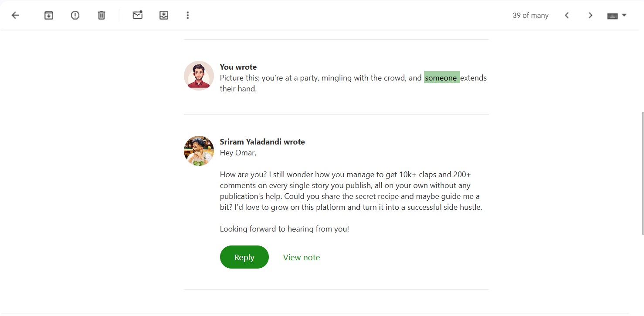The image size is (644, 316).
Task: Go back to the email list
Action: pos(15,15)
